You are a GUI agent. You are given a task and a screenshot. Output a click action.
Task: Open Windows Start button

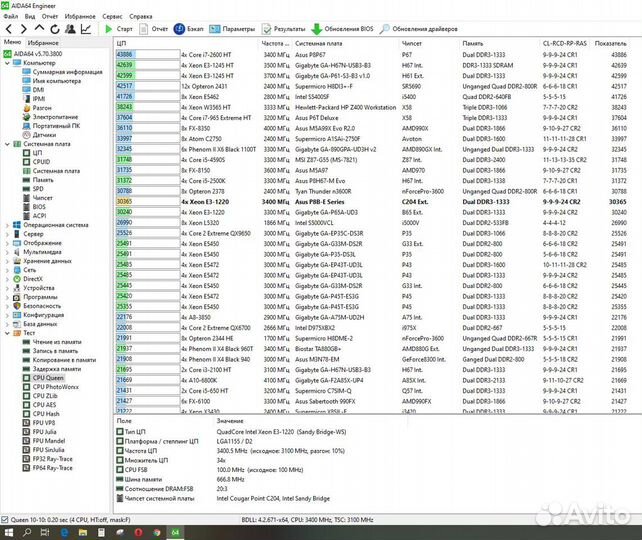(x=9, y=533)
